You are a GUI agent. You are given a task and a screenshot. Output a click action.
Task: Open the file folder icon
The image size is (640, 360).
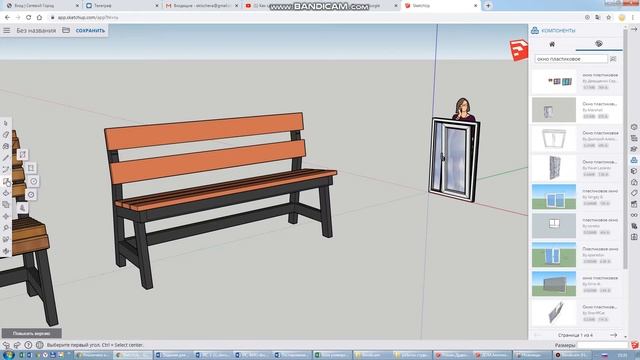(x=66, y=30)
